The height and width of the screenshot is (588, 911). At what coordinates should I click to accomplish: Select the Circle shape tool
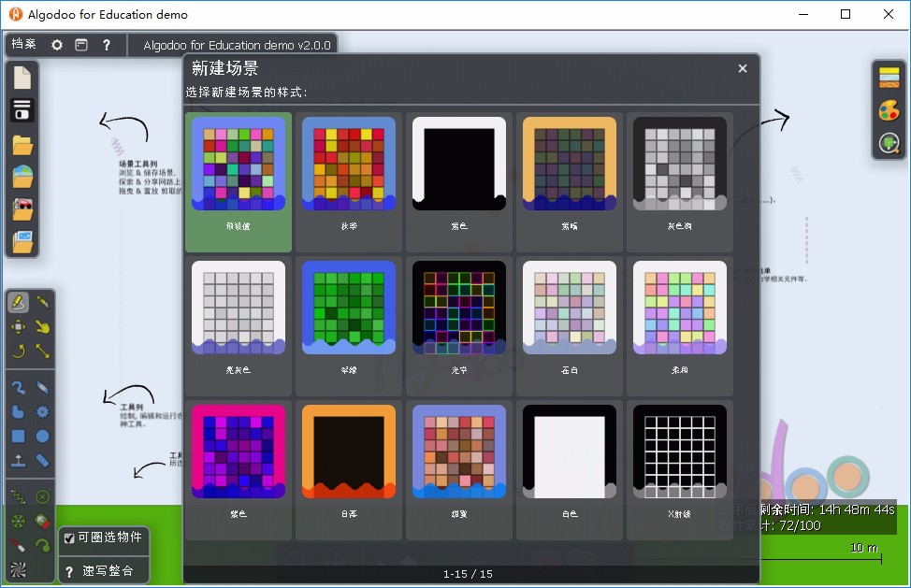44,436
